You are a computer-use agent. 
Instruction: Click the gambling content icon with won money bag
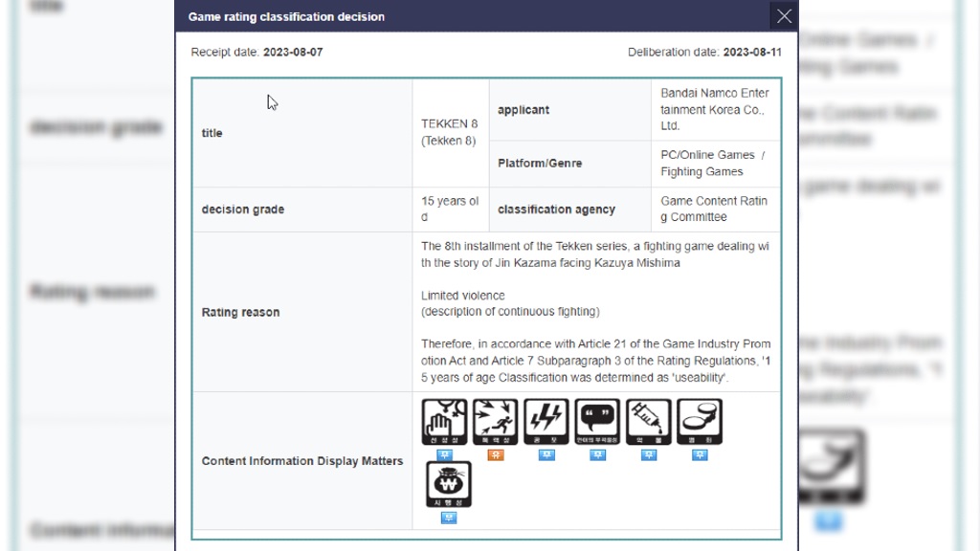(449, 484)
